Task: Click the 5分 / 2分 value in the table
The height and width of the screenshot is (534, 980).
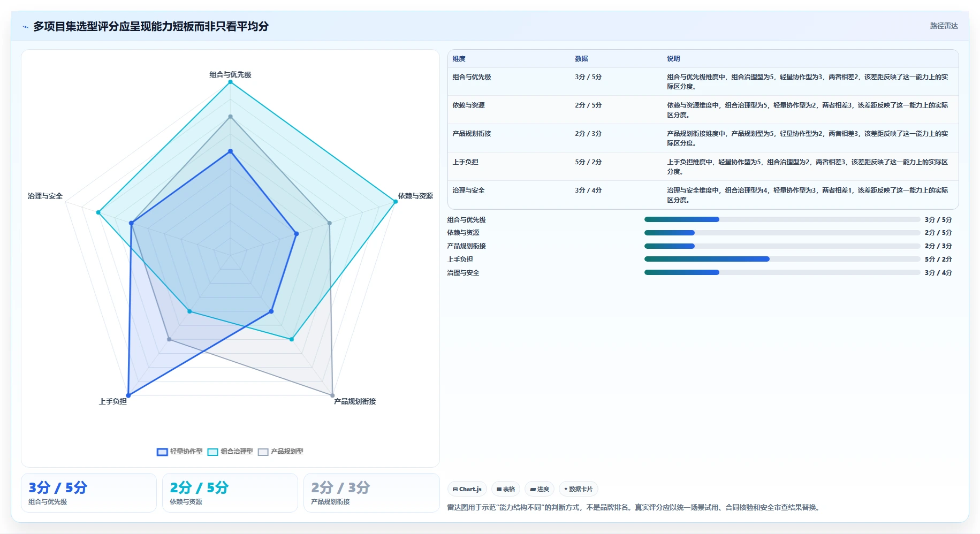Action: tap(588, 162)
